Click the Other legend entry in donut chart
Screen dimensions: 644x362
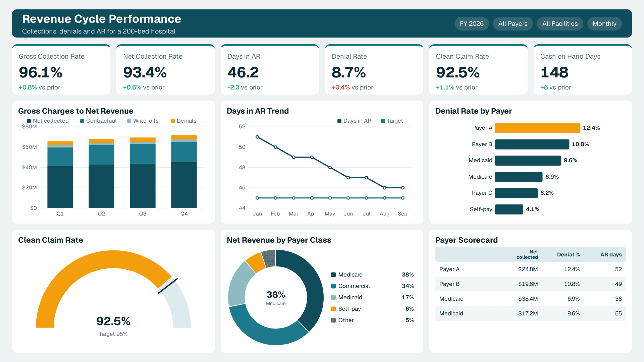coord(372,320)
